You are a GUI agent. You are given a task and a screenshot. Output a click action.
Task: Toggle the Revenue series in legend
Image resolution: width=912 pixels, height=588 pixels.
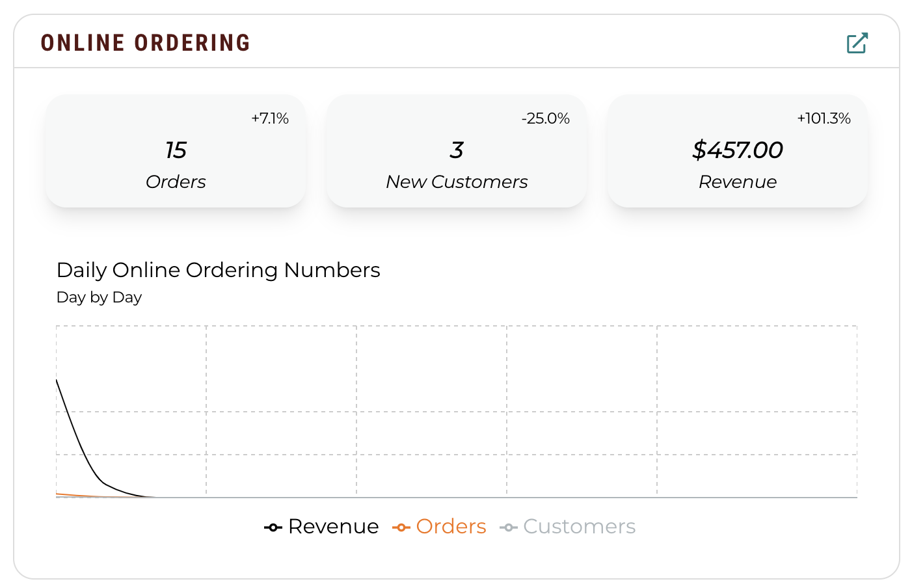pyautogui.click(x=321, y=526)
